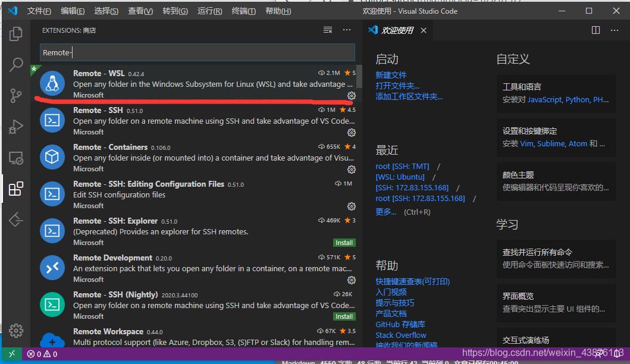Open recent root [SSH: TMT]
The width and height of the screenshot is (630, 364).
[402, 167]
